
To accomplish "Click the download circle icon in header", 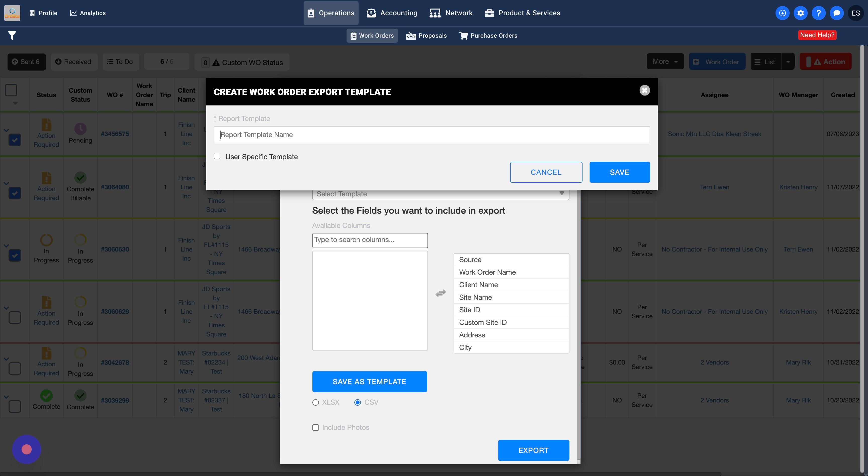I will click(782, 13).
